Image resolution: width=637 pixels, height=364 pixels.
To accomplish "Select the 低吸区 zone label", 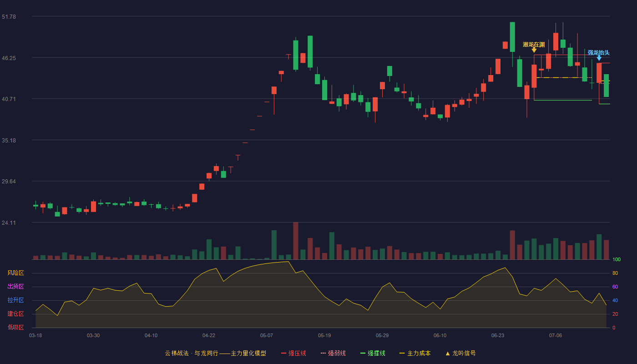I will tap(15, 328).
